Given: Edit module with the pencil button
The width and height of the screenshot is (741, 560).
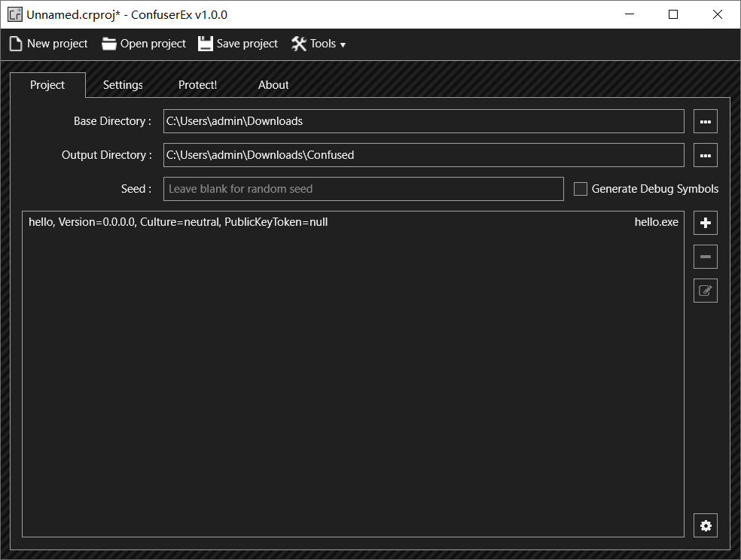Looking at the screenshot, I should 706,291.
